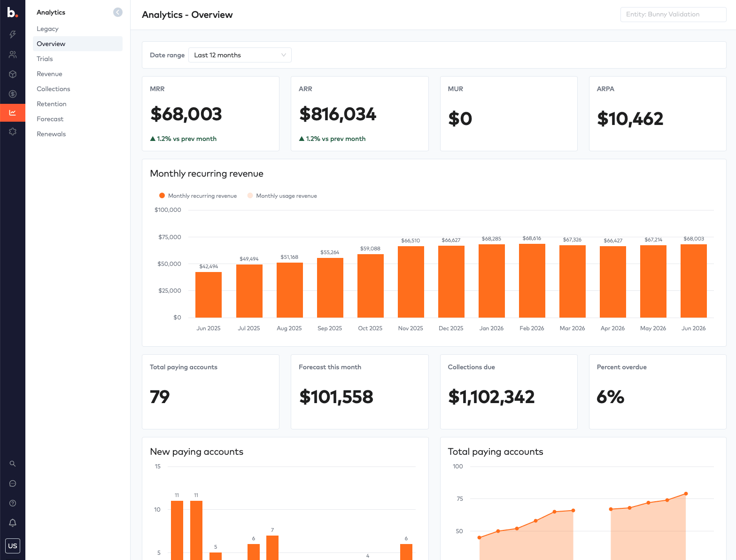The width and height of the screenshot is (736, 560).
Task: Click the Jan 2026 MRR bar
Action: 492,281
